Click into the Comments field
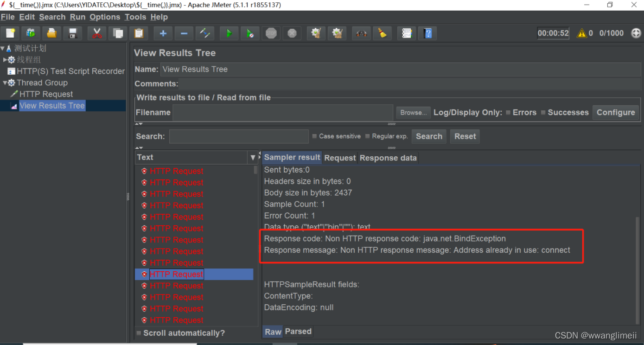The width and height of the screenshot is (644, 345). coord(410,84)
